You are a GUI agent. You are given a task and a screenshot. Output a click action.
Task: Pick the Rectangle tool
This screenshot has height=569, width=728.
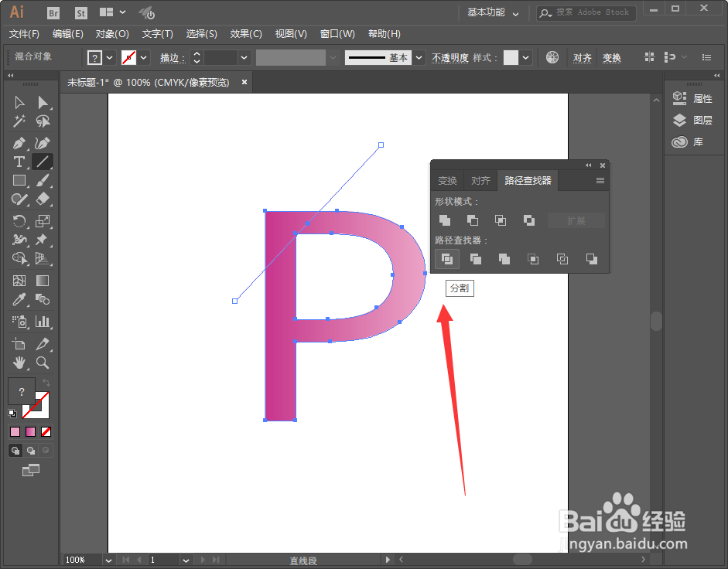19,180
